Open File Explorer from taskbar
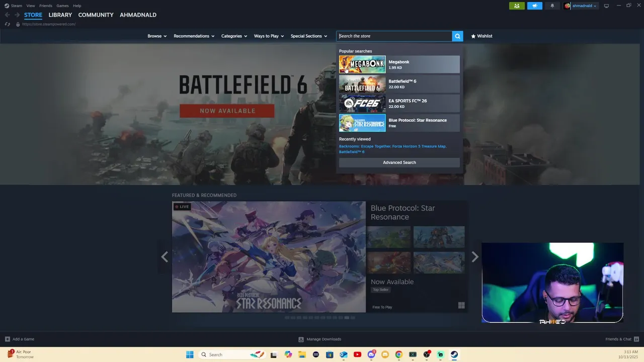Viewport: 644px width, 362px height. click(302, 354)
